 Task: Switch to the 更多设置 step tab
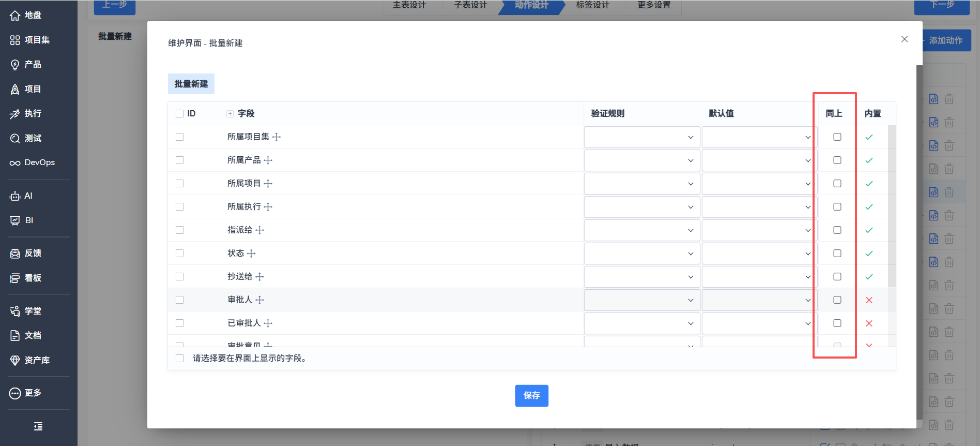[x=654, y=5]
